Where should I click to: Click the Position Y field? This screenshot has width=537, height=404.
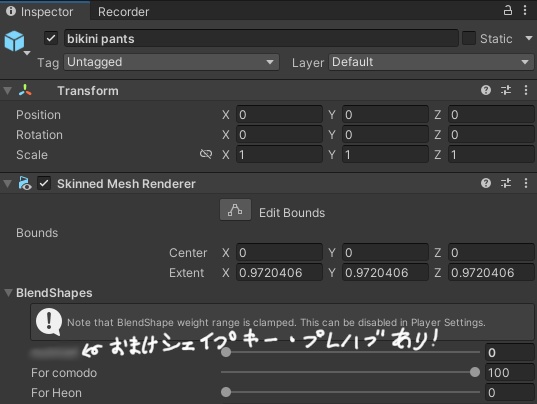[x=385, y=114]
